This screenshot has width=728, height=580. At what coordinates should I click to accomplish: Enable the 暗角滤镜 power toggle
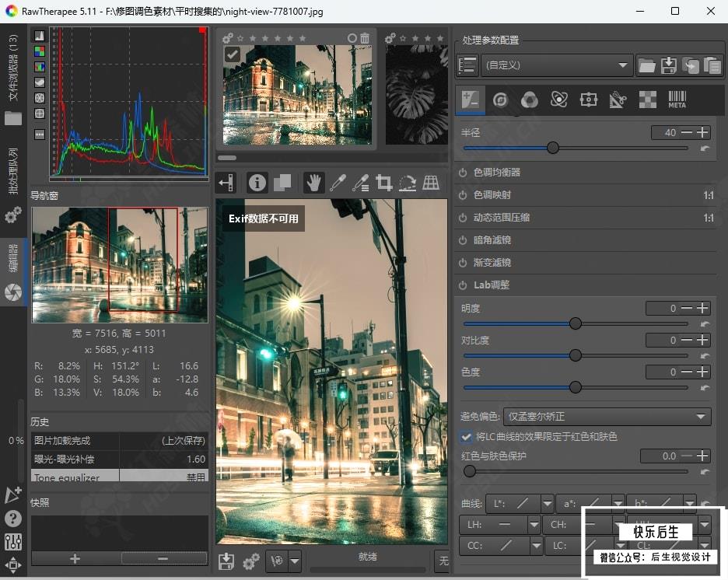[463, 240]
